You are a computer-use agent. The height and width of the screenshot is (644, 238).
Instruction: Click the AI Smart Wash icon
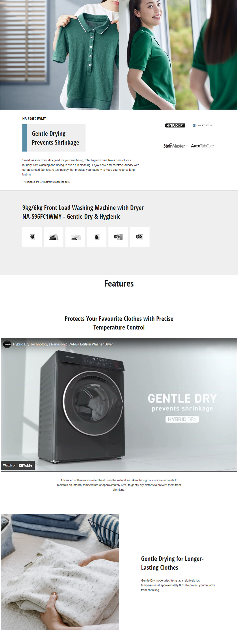tap(203, 125)
